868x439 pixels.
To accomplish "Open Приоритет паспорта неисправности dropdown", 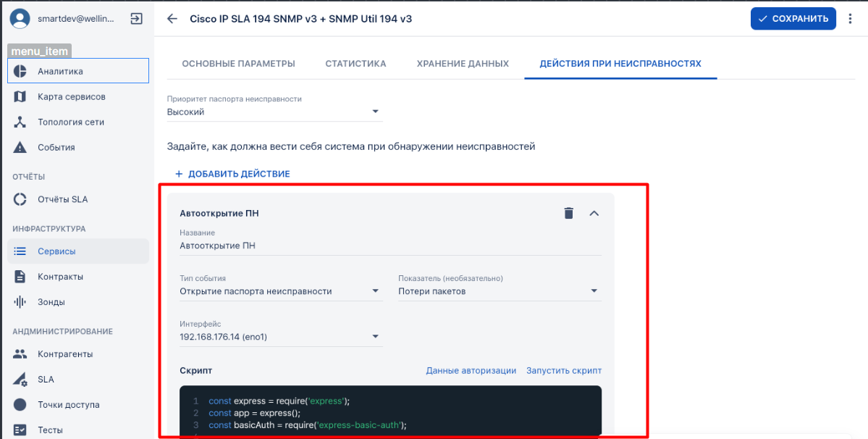I will pyautogui.click(x=274, y=112).
